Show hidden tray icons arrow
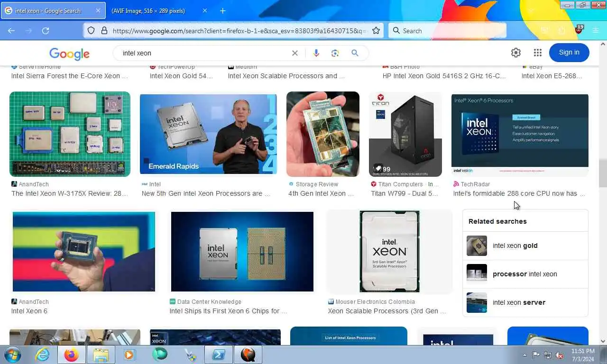The height and width of the screenshot is (364, 607). 524,355
